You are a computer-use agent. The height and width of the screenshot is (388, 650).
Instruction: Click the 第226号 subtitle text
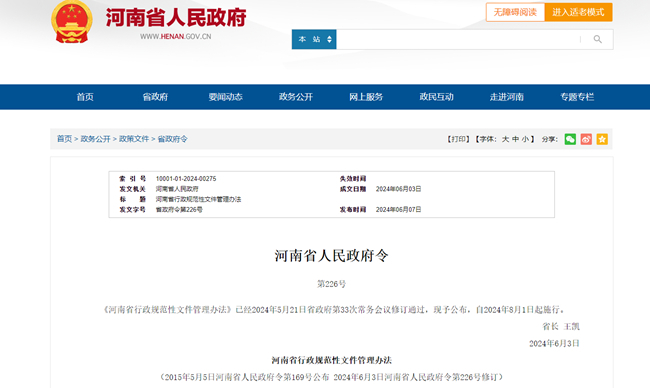pyautogui.click(x=331, y=284)
